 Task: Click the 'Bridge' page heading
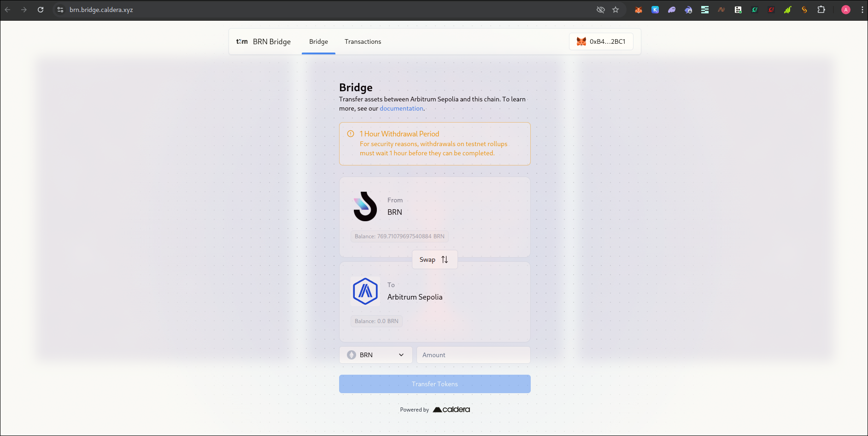click(x=356, y=88)
